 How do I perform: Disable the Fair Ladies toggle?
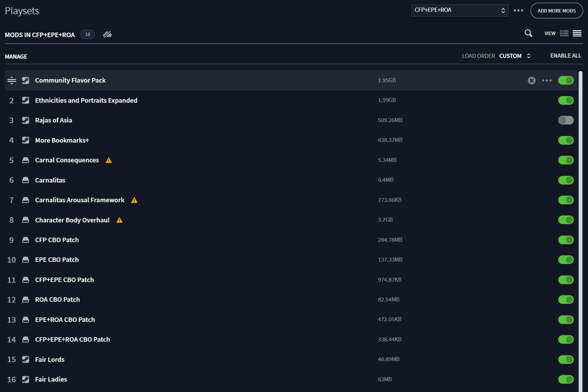coord(566,379)
